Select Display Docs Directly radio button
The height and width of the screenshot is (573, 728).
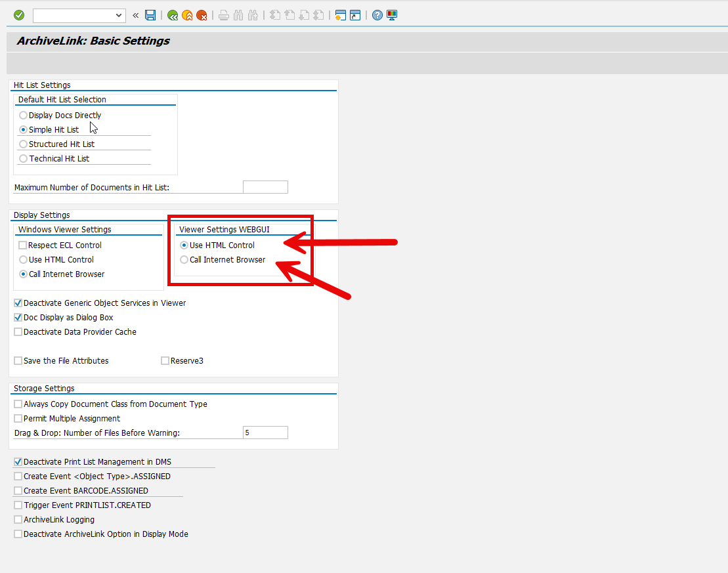point(23,115)
